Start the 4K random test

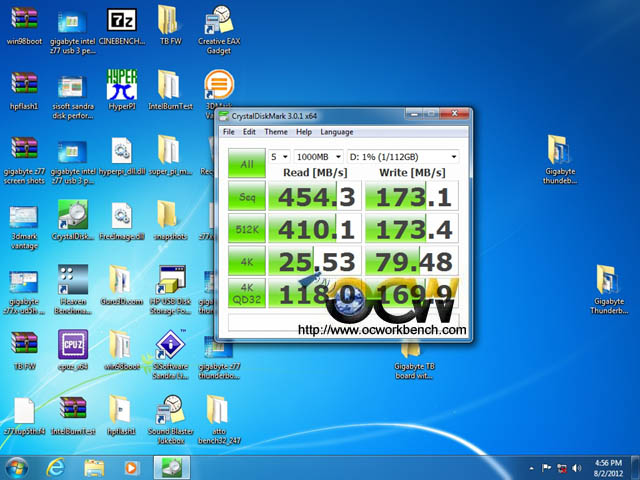click(247, 260)
